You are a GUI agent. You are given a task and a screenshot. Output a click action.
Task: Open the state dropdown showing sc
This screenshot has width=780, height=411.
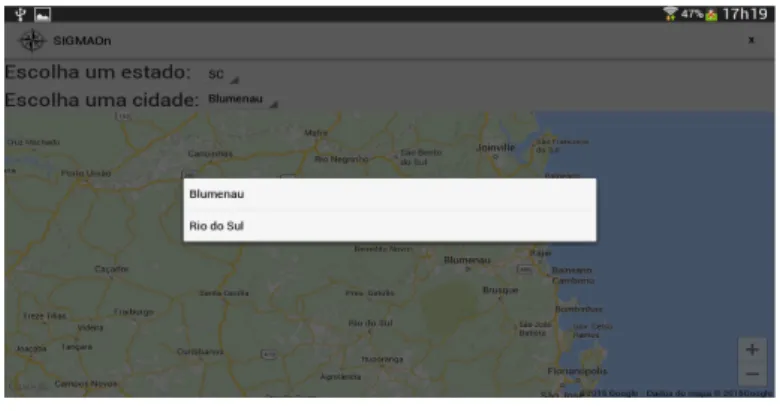tap(223, 74)
